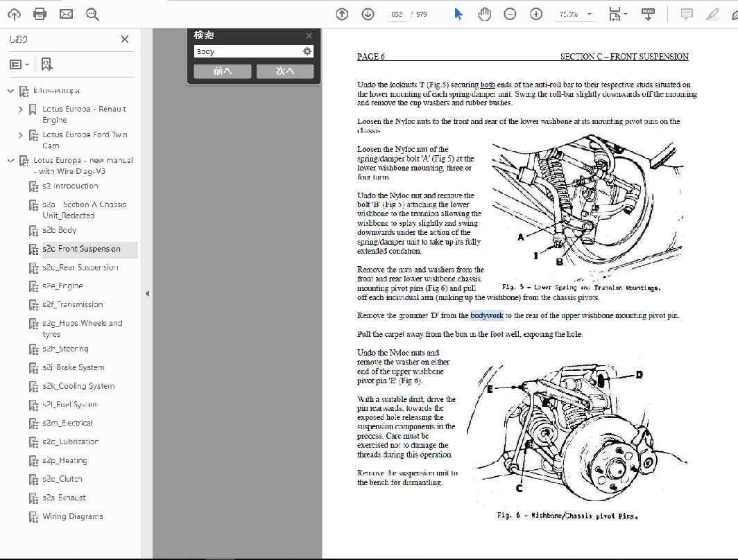Viewport: 738px width, 560px height.
Task: Open the Lubrication bookmark
Action: pos(71,442)
